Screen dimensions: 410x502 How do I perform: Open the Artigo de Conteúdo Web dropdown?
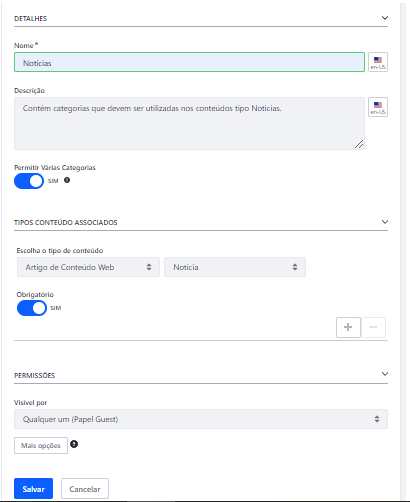click(88, 267)
